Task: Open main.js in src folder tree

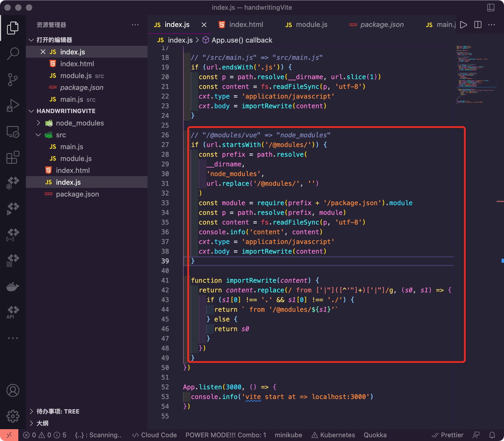Action: (87, 147)
